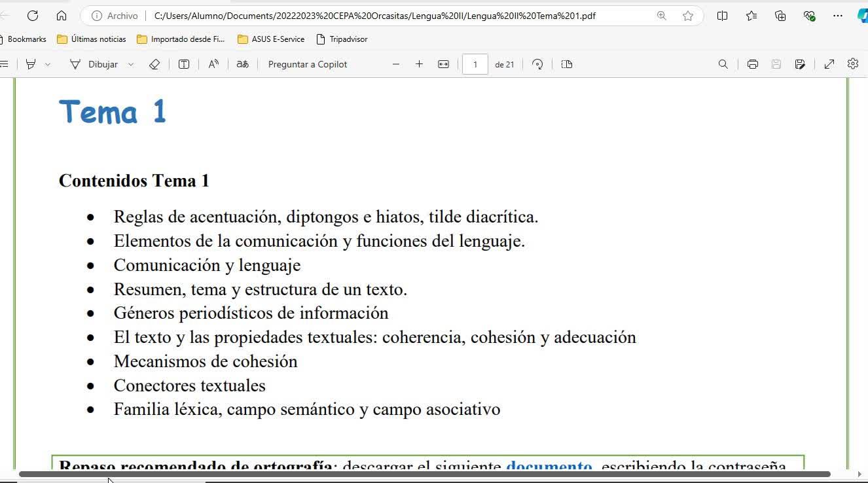868x483 pixels.
Task: Follow the blue documento link
Action: (x=549, y=465)
